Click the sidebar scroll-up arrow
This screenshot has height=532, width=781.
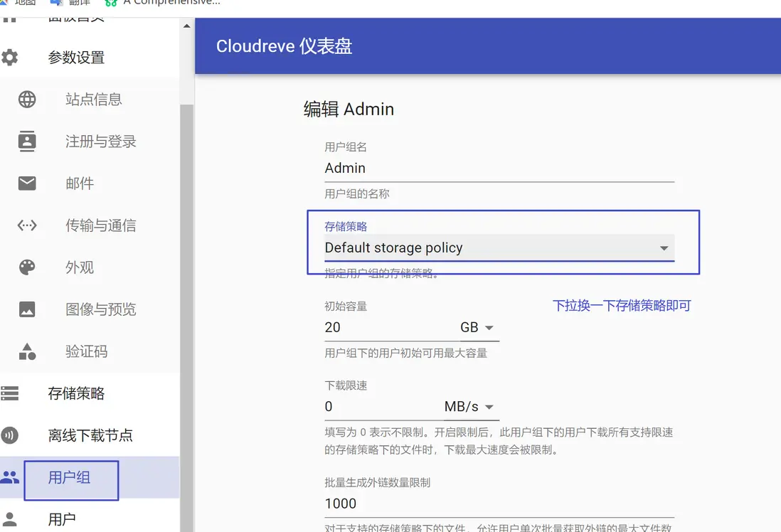point(187,26)
